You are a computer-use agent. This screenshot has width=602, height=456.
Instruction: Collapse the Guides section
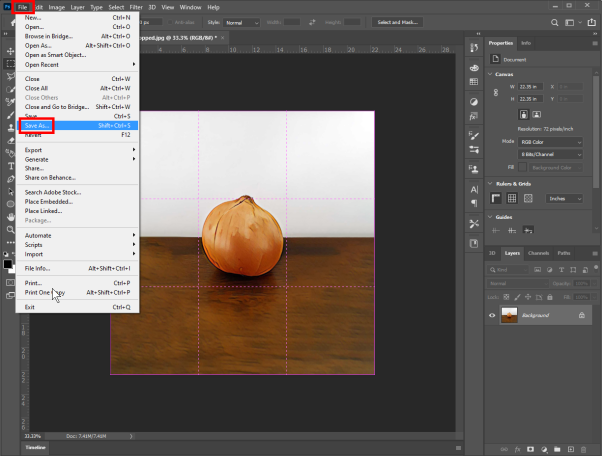(490, 217)
